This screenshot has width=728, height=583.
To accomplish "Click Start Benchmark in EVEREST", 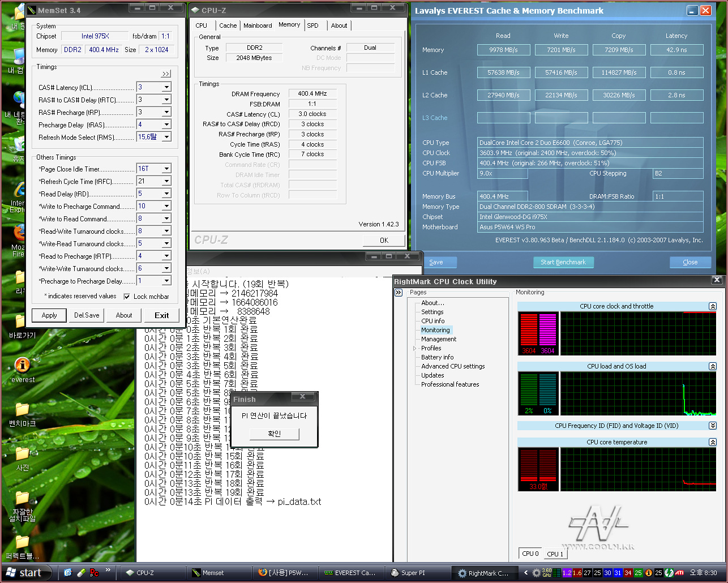I will tap(563, 262).
